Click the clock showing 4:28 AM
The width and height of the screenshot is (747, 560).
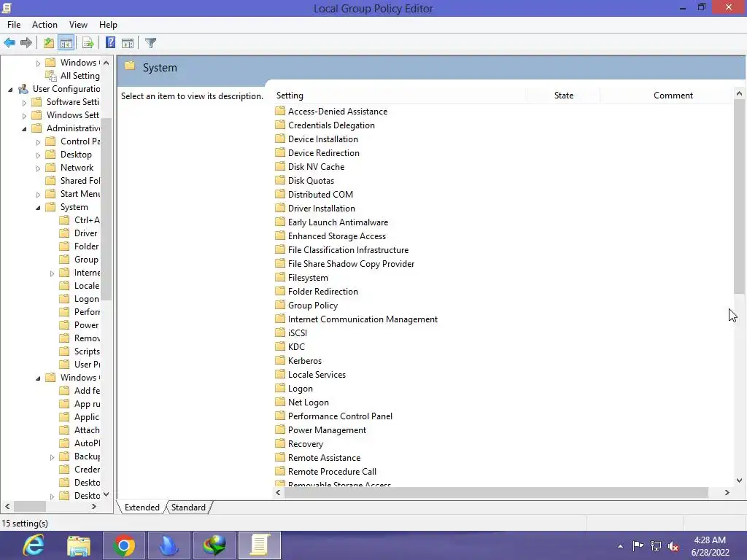click(x=710, y=540)
